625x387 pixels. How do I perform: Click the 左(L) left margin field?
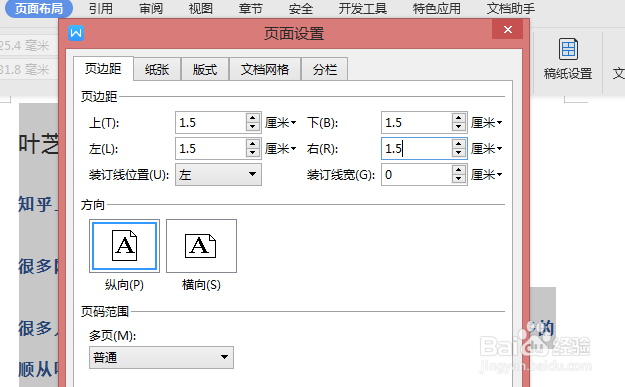pos(210,149)
